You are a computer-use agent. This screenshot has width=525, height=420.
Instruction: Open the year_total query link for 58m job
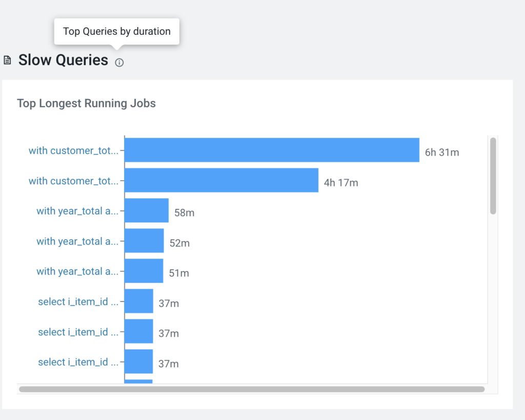click(x=77, y=211)
